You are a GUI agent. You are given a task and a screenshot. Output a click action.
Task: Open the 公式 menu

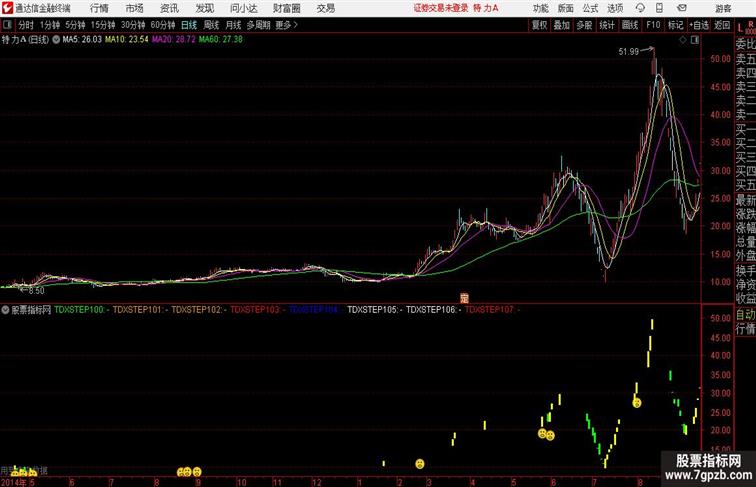pyautogui.click(x=590, y=8)
